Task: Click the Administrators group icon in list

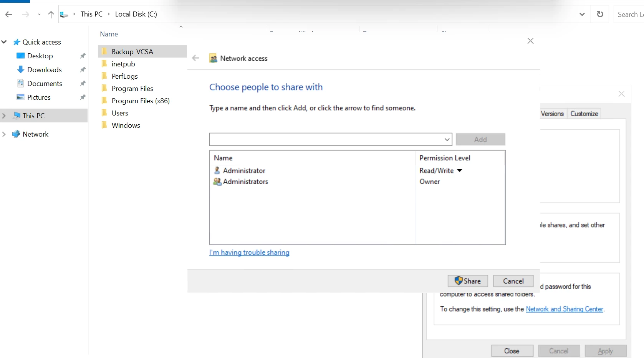Action: click(x=217, y=181)
